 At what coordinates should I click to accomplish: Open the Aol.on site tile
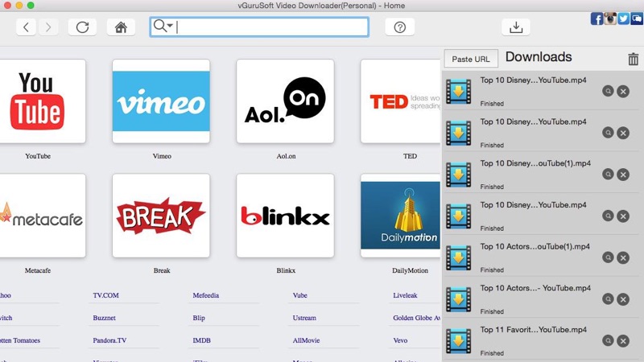(285, 101)
